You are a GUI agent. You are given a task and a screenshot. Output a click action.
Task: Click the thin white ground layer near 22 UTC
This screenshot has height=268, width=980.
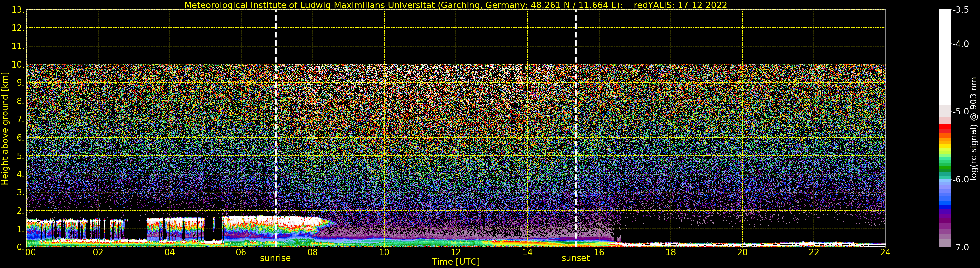click(x=814, y=244)
